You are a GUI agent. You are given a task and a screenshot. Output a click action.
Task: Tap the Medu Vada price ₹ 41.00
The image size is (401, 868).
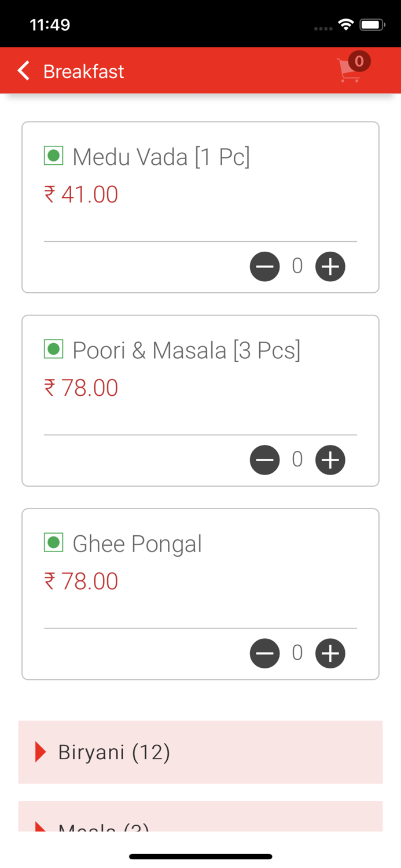coord(81,194)
